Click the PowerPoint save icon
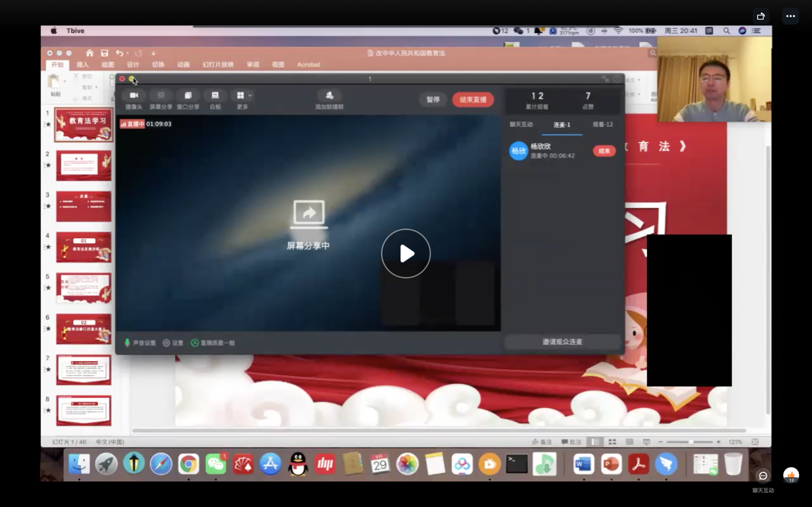Viewport: 812px width, 507px height. coord(104,53)
